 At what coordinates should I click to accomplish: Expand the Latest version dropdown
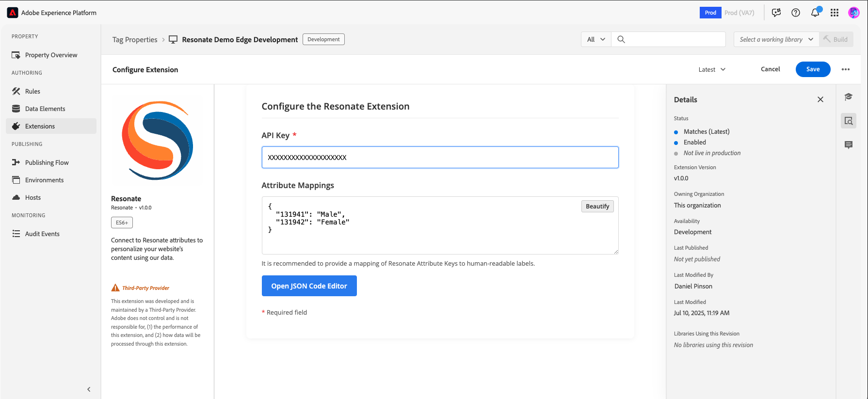pyautogui.click(x=712, y=69)
